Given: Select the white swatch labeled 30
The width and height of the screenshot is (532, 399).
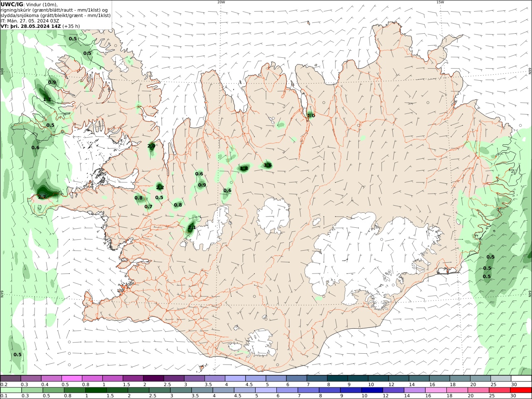Looking at the screenshot, I should pos(521,379).
